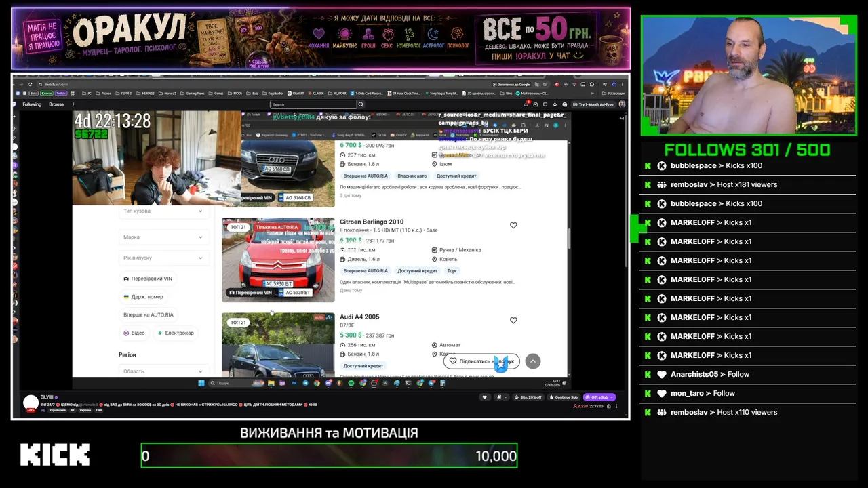The image size is (868, 488).
Task: Toggle the Відео filter chip
Action: (134, 333)
